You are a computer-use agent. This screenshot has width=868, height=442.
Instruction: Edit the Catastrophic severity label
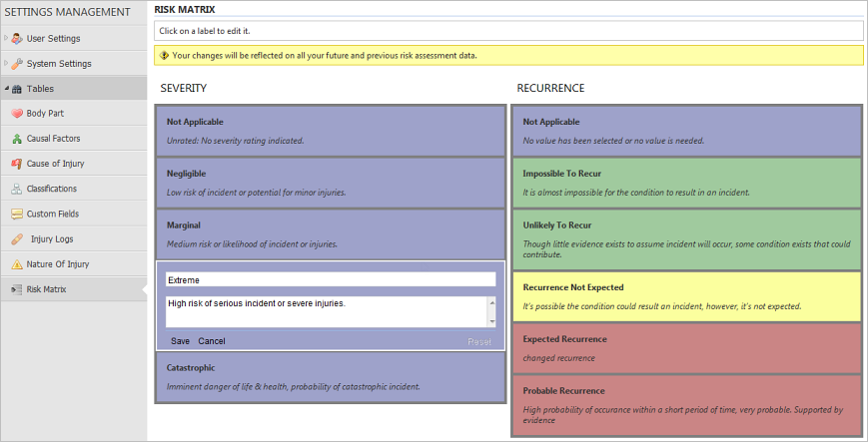pyautogui.click(x=191, y=367)
